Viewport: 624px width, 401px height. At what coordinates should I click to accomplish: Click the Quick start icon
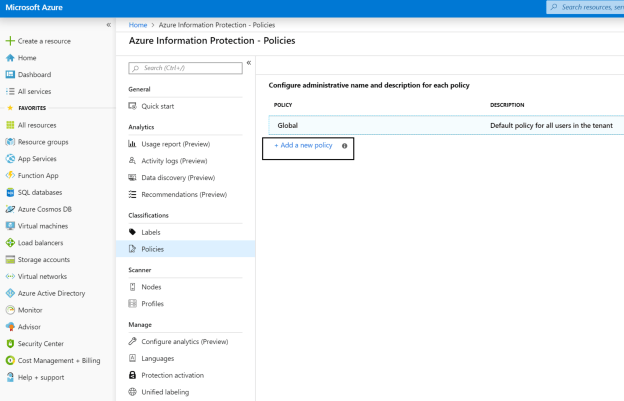132,106
